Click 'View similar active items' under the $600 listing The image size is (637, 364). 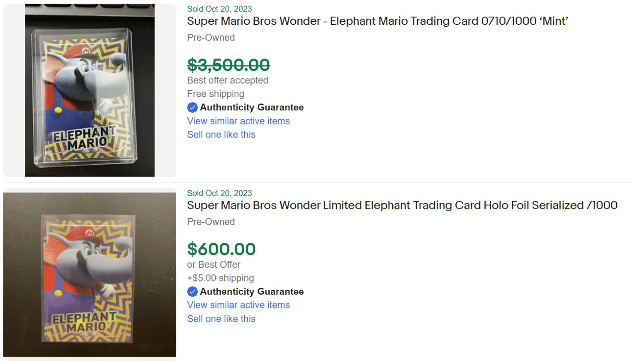click(x=238, y=305)
